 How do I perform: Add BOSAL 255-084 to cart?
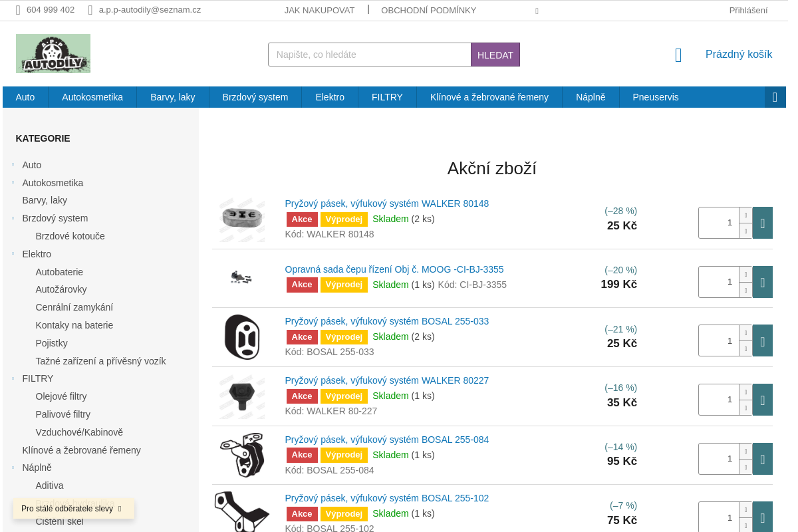(762, 459)
